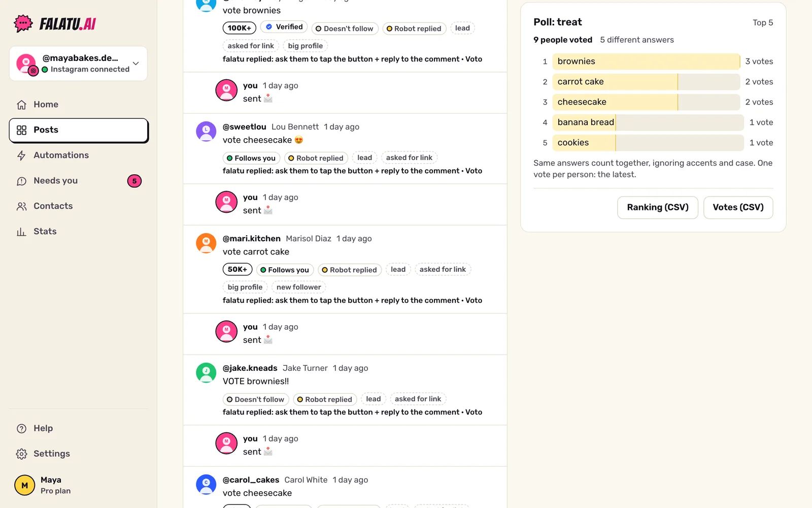812x508 pixels.
Task: Click the sent envelope icon under @jake.kneads
Action: pyautogui.click(x=268, y=452)
